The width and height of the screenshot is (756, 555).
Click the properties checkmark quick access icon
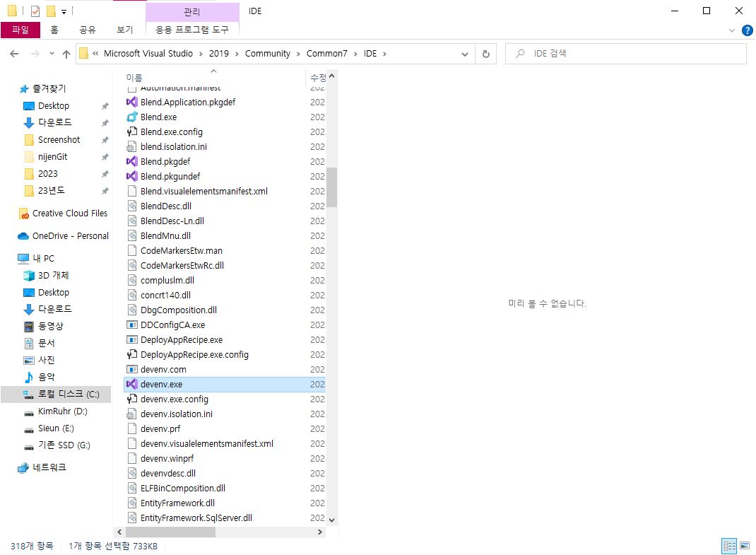pos(35,11)
